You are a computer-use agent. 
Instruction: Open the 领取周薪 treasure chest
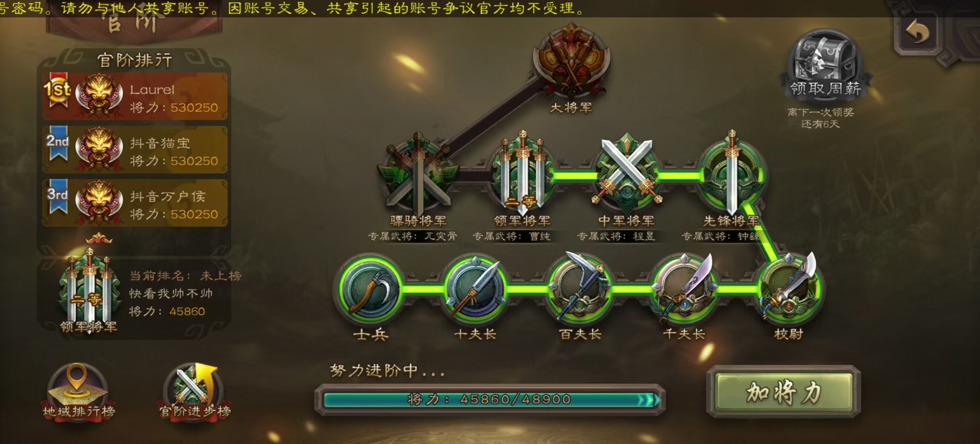tap(823, 64)
